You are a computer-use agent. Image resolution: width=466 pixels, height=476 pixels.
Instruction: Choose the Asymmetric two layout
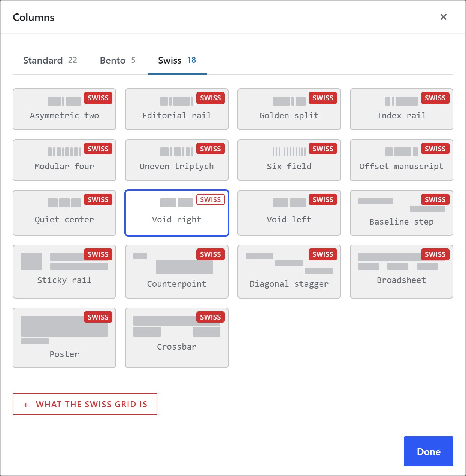pos(64,109)
